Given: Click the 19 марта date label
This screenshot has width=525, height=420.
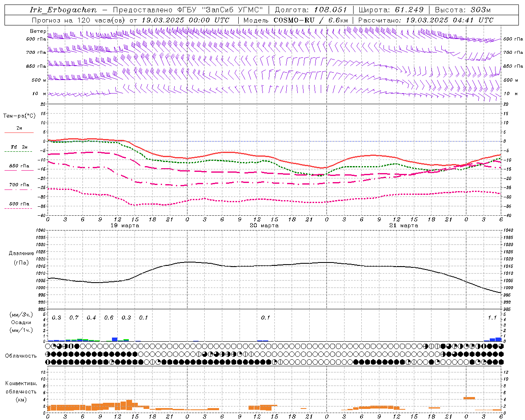Looking at the screenshot, I should [125, 225].
